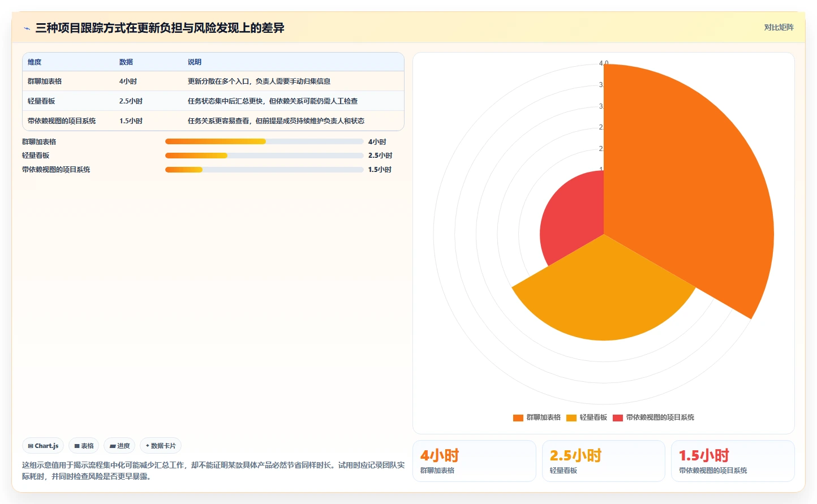Viewport: 817px width, 504px height.
Task: Click the 4小时 data card
Action: click(x=474, y=461)
